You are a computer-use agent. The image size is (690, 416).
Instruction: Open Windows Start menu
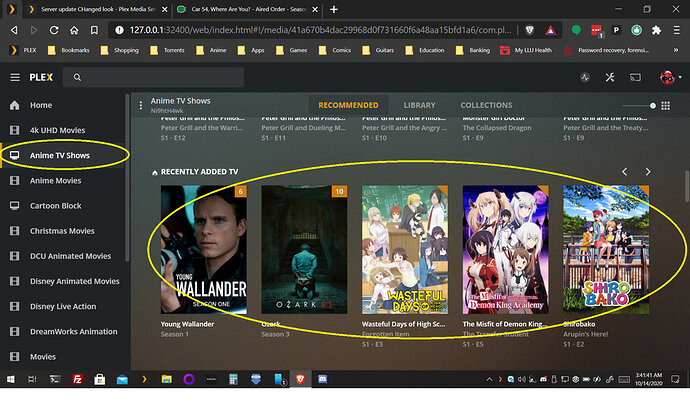coord(11,379)
